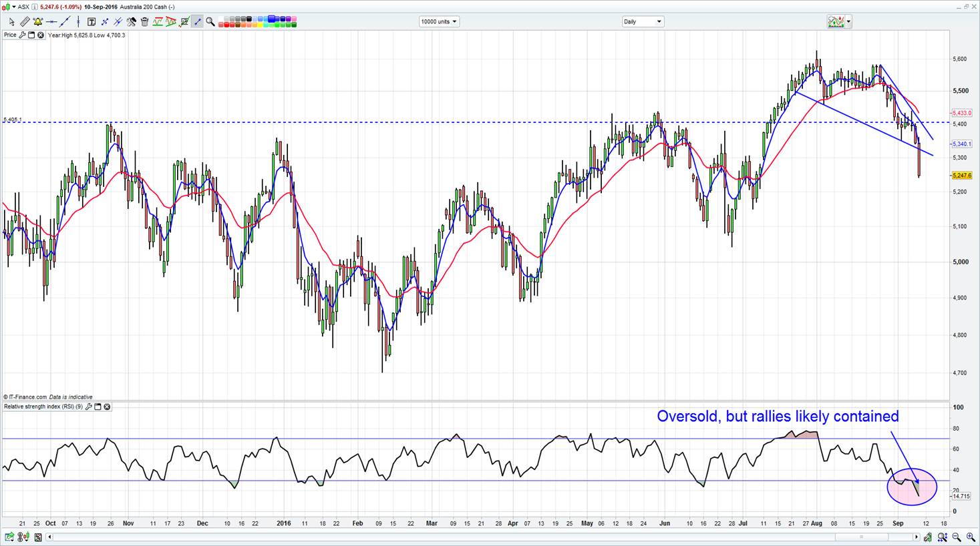Viewport: 980px width, 546px height.
Task: Select the parallel channel line tool
Action: click(x=118, y=22)
